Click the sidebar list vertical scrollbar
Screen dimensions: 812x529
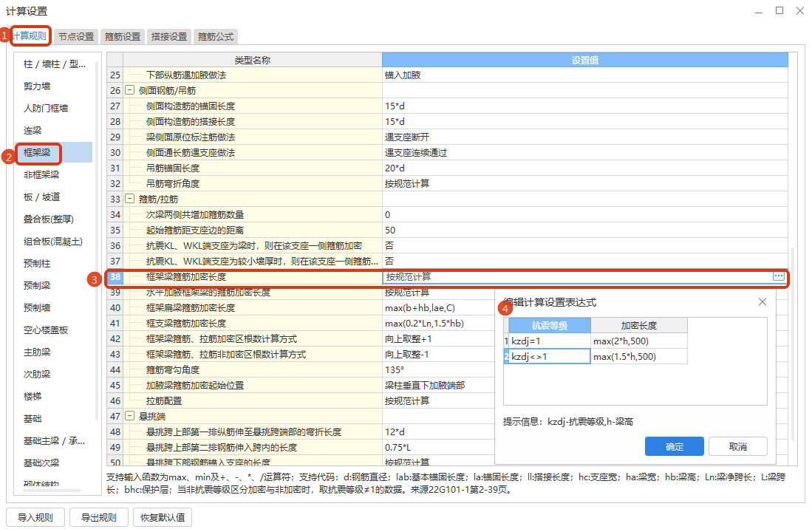click(97, 241)
